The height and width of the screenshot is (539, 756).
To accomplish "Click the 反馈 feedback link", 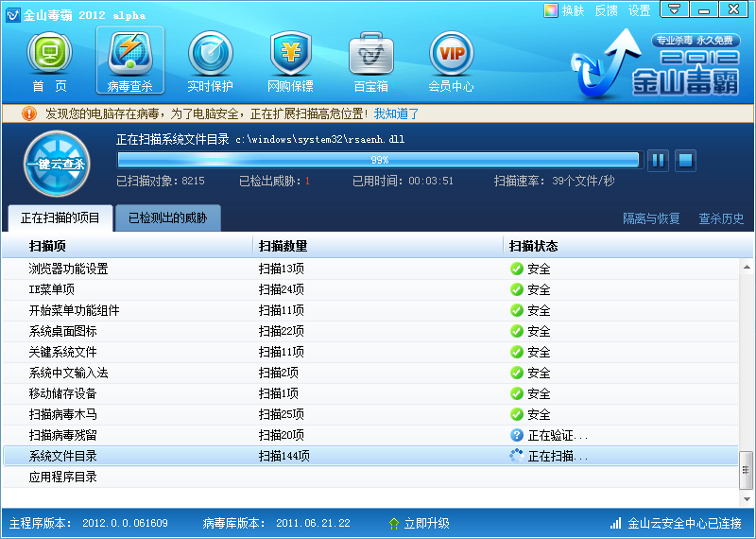I will (x=606, y=10).
